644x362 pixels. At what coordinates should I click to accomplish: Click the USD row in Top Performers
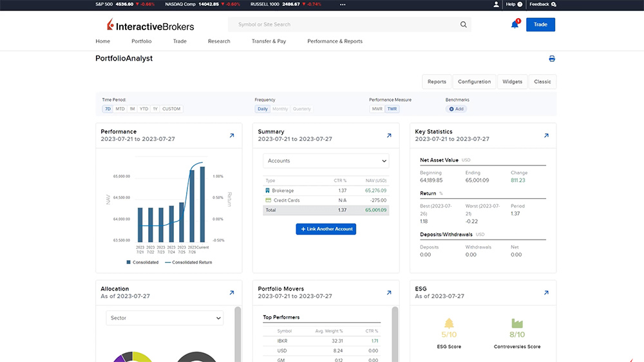(x=322, y=351)
